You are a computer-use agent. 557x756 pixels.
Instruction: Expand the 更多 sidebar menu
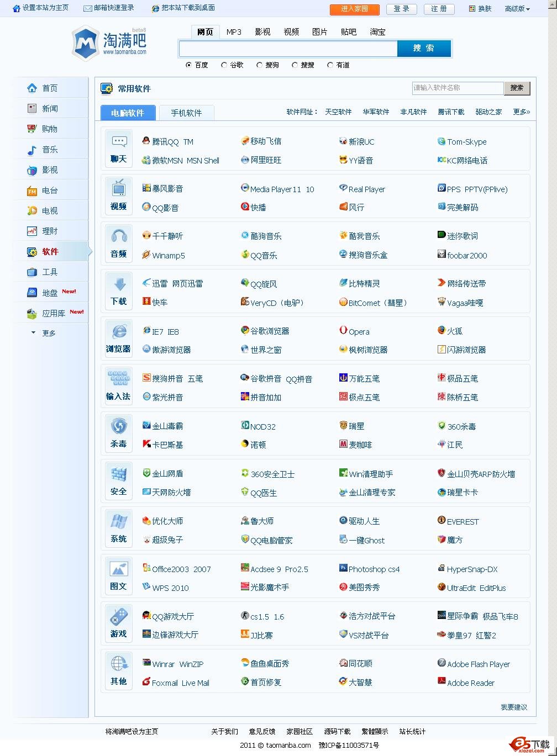[x=44, y=333]
